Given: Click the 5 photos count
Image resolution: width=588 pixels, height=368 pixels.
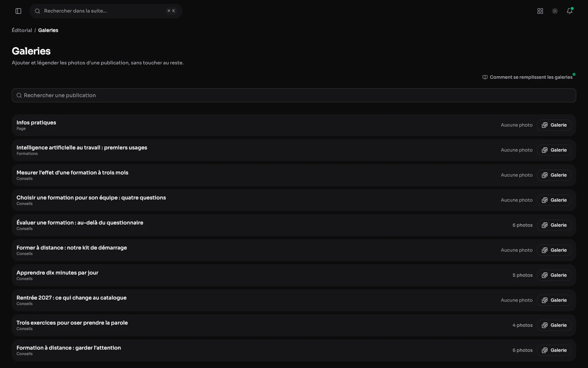Looking at the screenshot, I should pyautogui.click(x=523, y=275).
